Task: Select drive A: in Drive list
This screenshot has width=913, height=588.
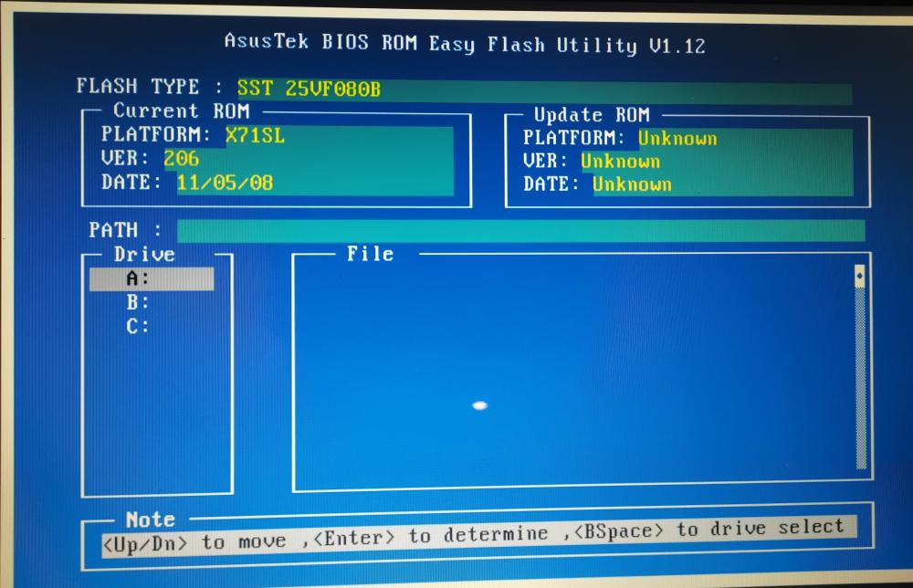Action: point(152,278)
